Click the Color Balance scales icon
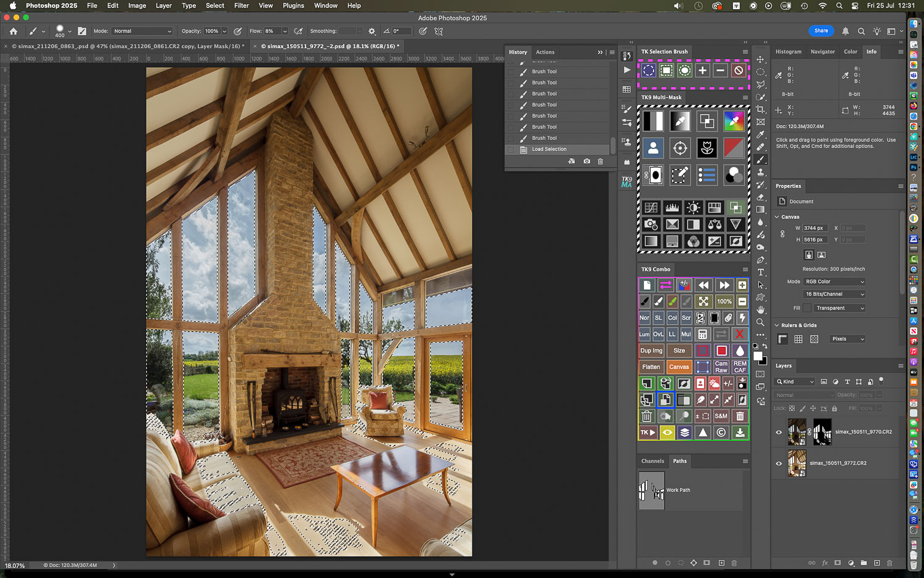Viewport: 924px width, 578px height. (715, 224)
